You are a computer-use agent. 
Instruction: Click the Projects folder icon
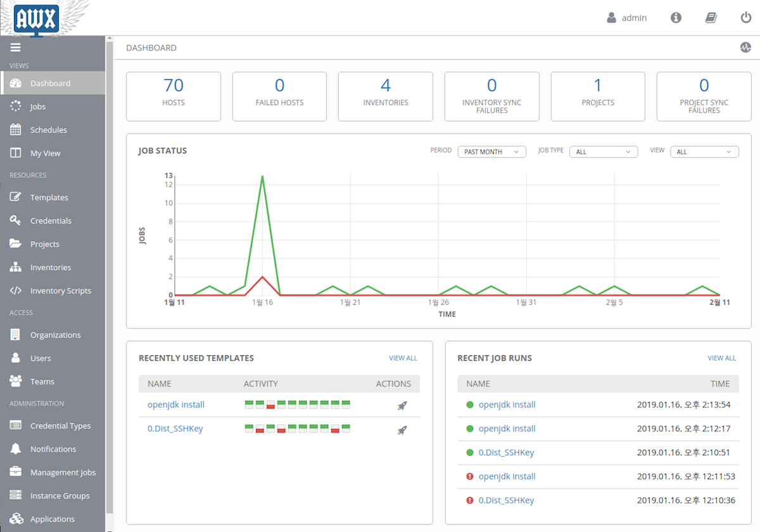pyautogui.click(x=16, y=244)
